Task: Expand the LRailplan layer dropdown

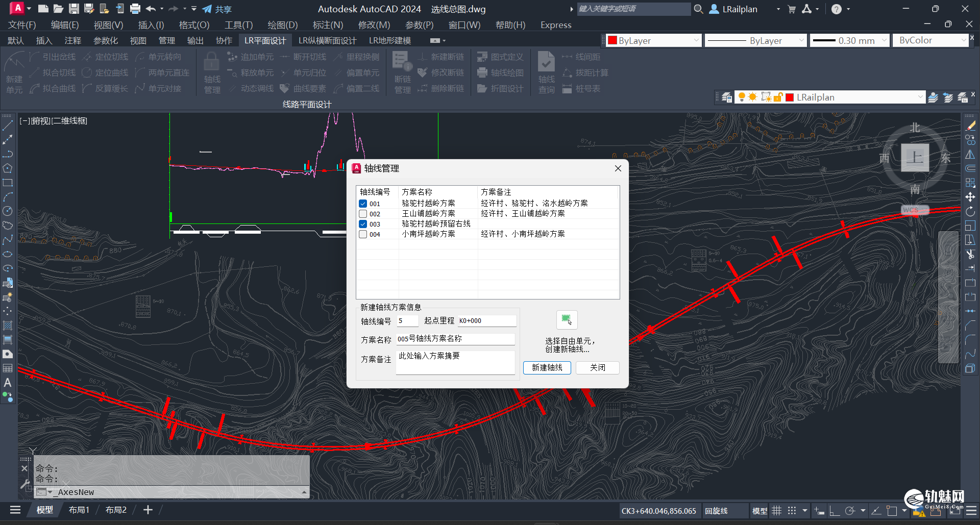Action: point(920,97)
